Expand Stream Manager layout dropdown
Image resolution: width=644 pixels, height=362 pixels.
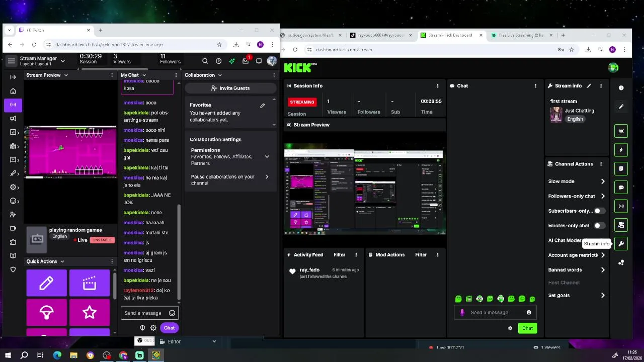tap(62, 61)
